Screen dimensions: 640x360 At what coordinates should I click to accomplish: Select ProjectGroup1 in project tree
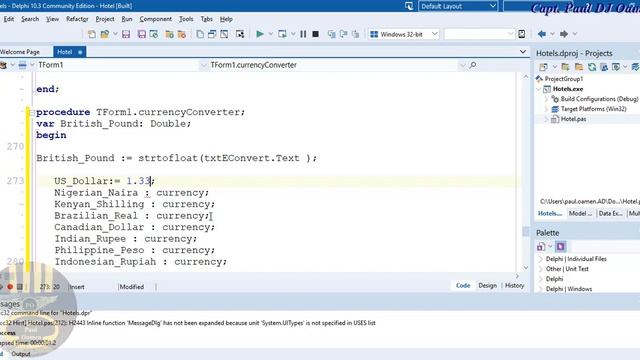564,79
